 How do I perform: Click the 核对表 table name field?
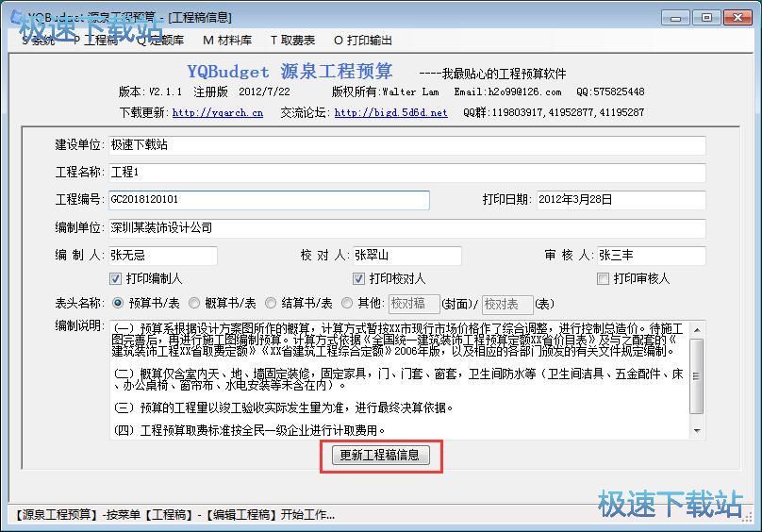pyautogui.click(x=507, y=305)
